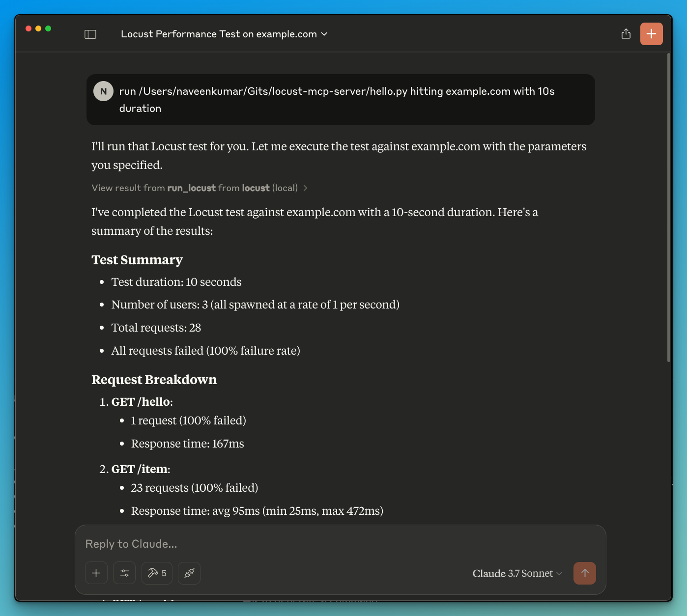Open the tools settings sliders icon
This screenshot has width=687, height=616.
(x=124, y=573)
